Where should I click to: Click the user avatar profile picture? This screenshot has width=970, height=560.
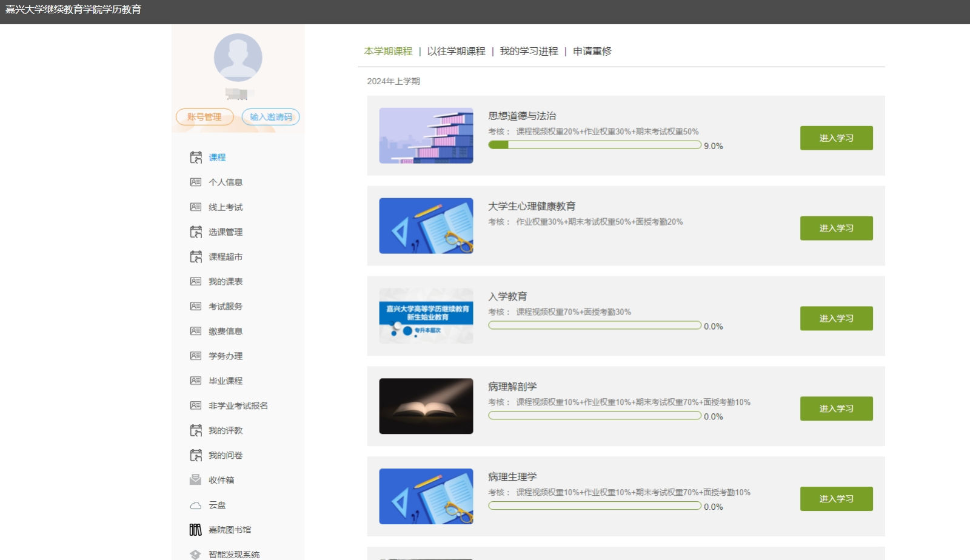tap(238, 58)
